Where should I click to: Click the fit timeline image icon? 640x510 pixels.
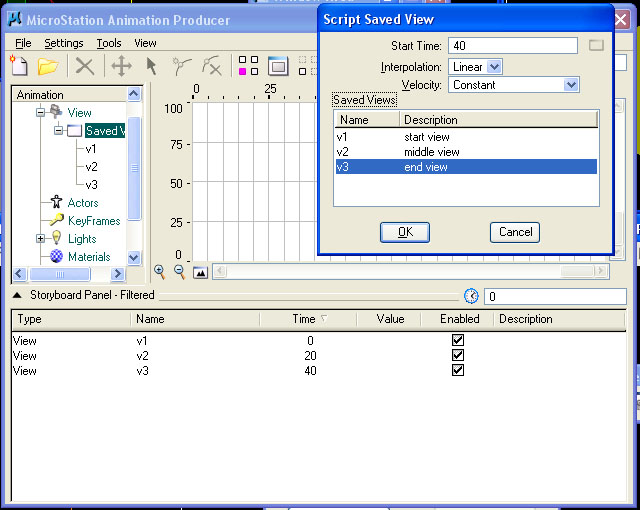click(x=200, y=272)
